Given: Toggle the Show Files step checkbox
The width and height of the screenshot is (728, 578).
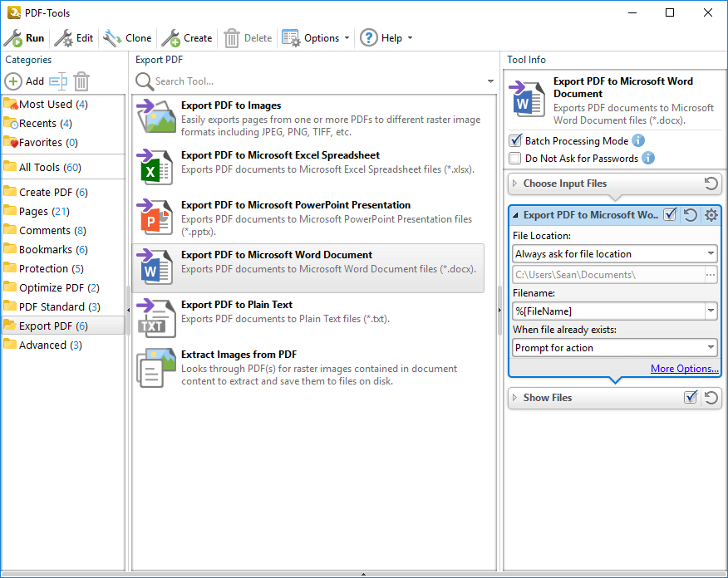Looking at the screenshot, I should point(691,397).
